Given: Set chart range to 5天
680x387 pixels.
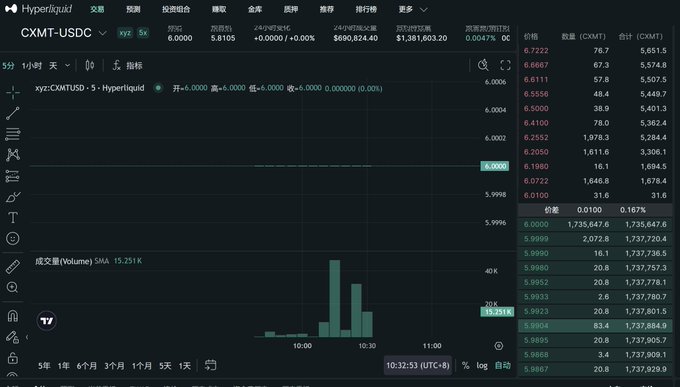Looking at the screenshot, I should [165, 366].
